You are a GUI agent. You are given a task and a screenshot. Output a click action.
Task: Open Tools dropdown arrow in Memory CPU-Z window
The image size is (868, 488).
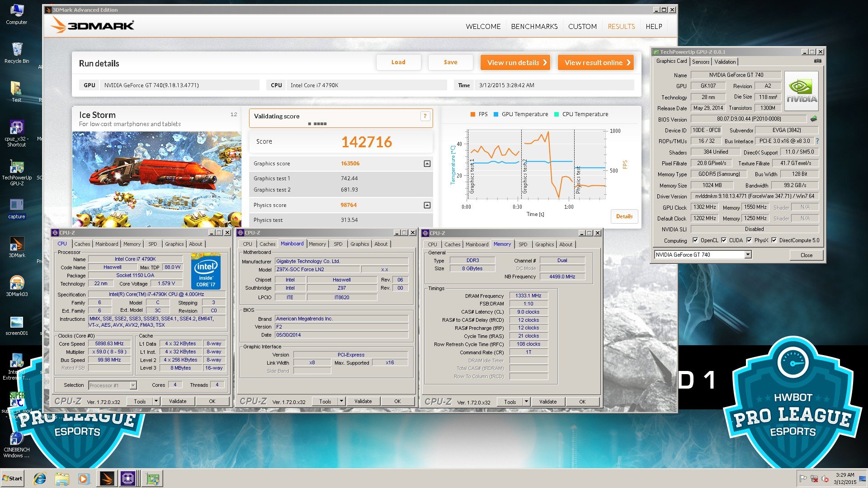[526, 402]
